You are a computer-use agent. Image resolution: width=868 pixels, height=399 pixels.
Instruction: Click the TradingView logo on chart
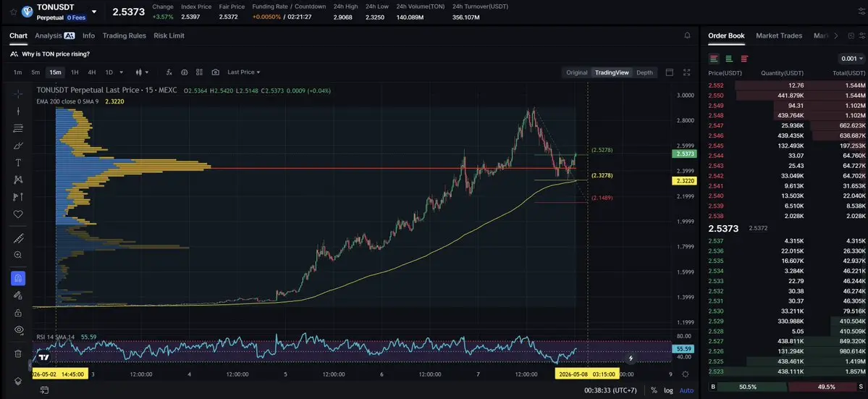click(43, 358)
